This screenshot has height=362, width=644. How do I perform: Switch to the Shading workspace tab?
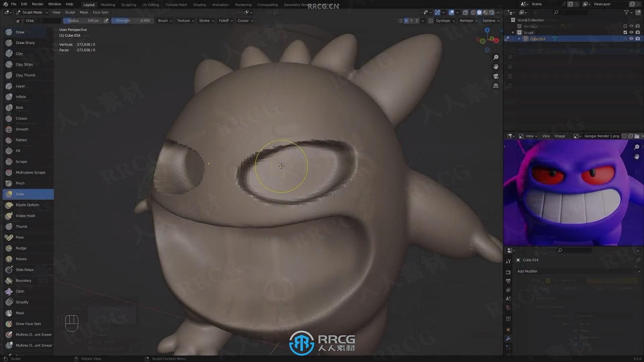click(x=200, y=5)
